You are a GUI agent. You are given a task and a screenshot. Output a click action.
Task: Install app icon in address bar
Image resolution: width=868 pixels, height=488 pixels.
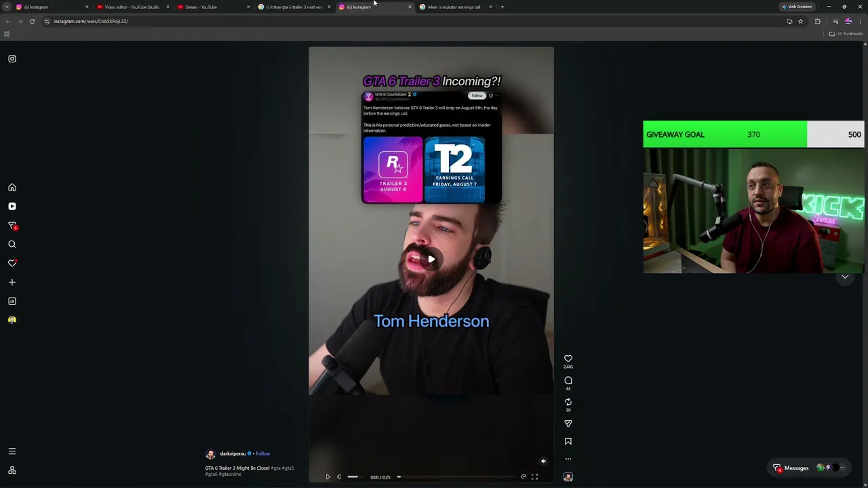[x=789, y=21]
